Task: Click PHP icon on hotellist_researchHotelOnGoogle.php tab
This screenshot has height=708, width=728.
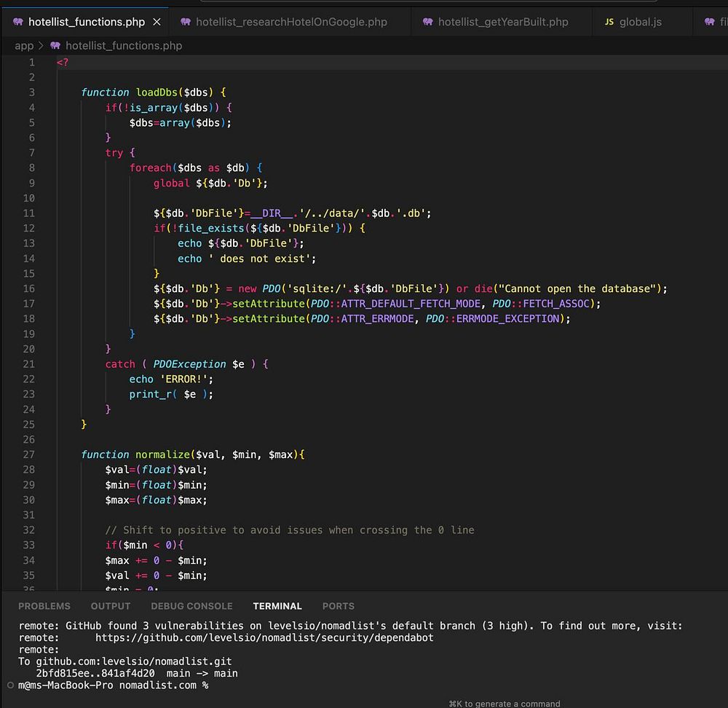Action: pos(186,22)
